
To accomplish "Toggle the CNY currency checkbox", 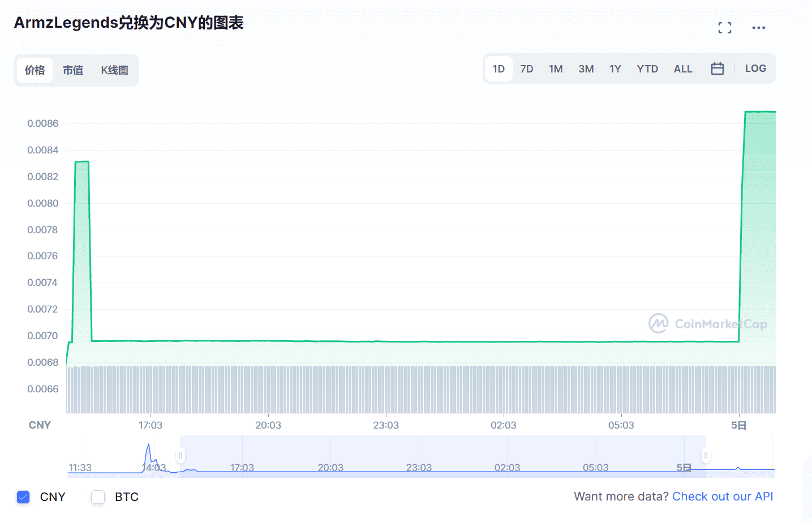I will (23, 497).
